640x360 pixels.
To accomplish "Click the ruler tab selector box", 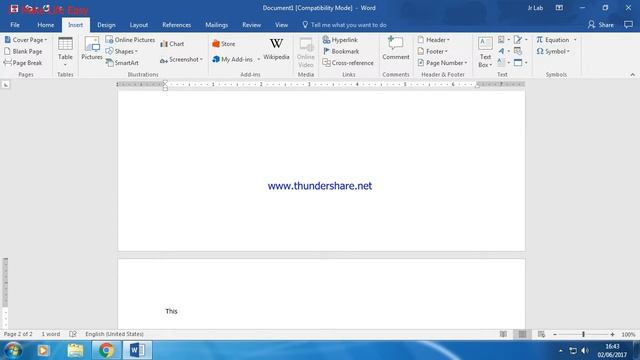I will (5, 84).
